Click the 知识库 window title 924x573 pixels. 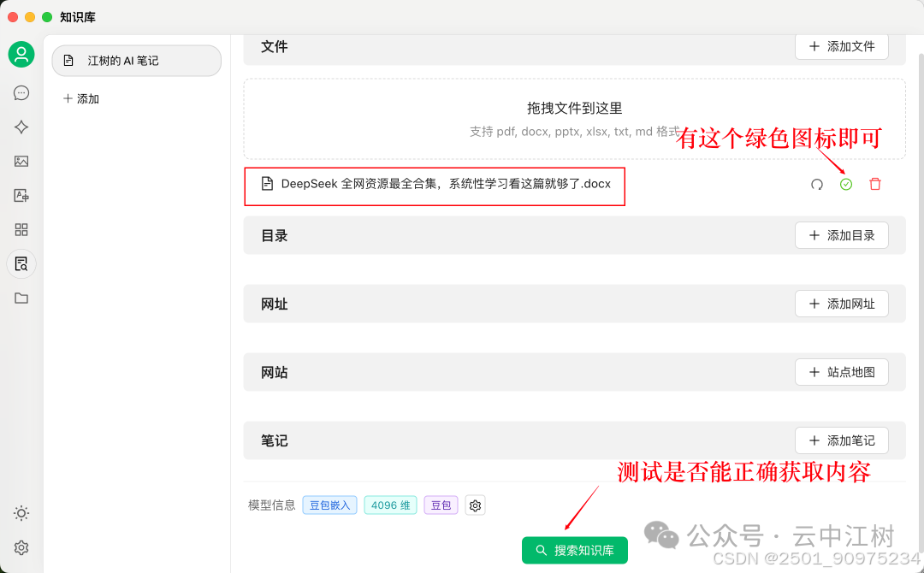pyautogui.click(x=78, y=17)
